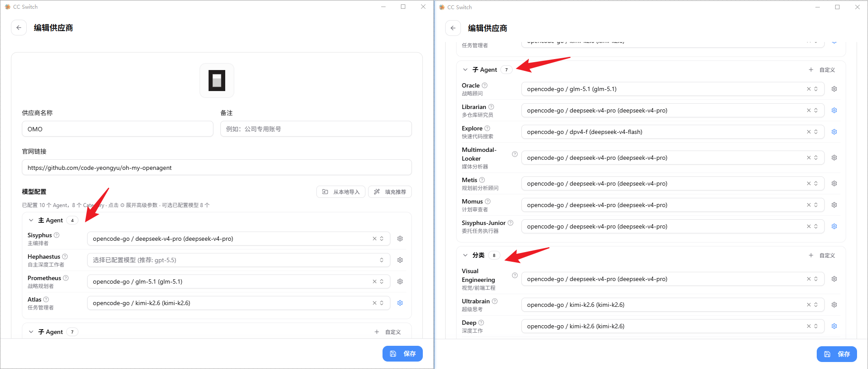868x369 pixels.
Task: Save changes in the right window
Action: tap(837, 354)
